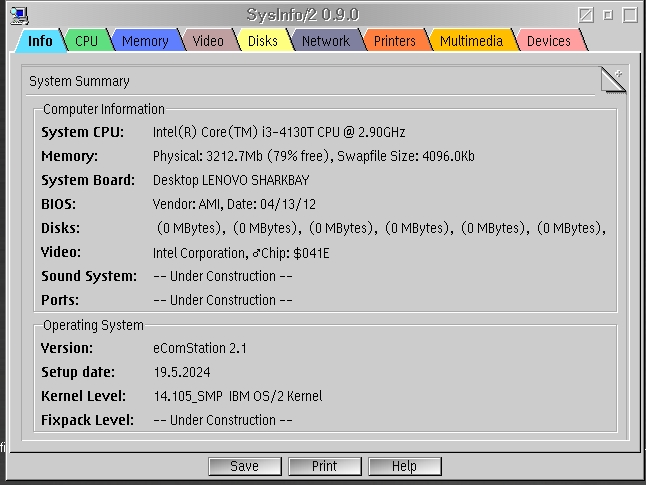Viewport: 646px width, 485px height.
Task: Click the SysInfo/2 0.9.0 title bar
Action: [303, 15]
